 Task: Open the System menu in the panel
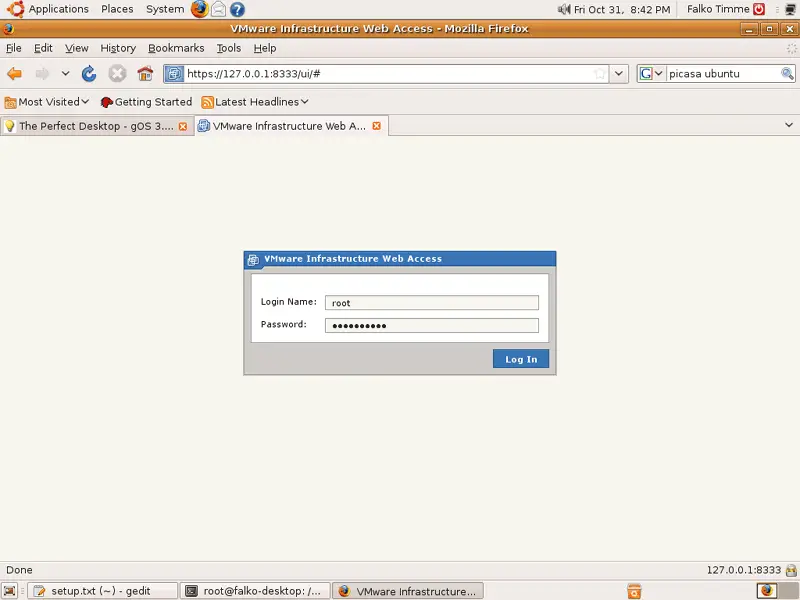tap(165, 9)
